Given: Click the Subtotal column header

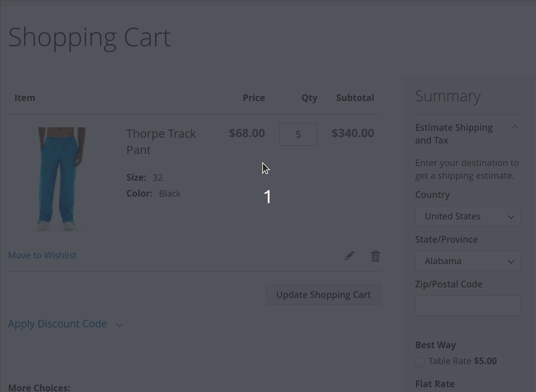Looking at the screenshot, I should pyautogui.click(x=355, y=98).
